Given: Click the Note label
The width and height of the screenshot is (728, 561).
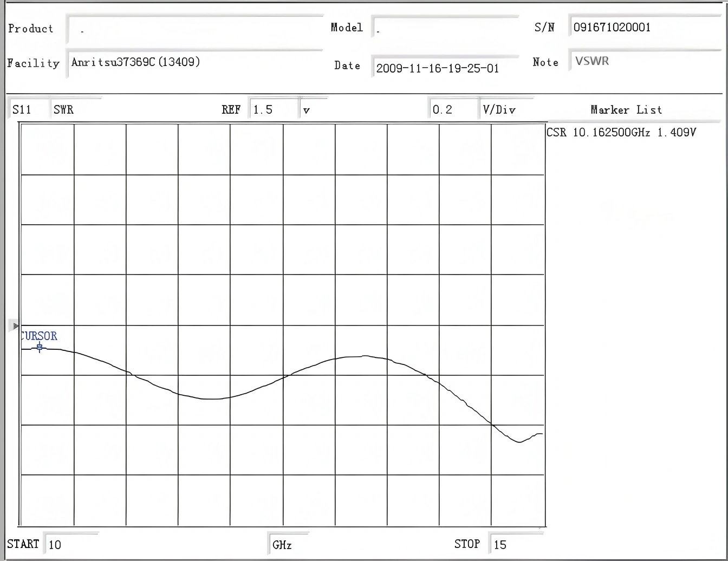Looking at the screenshot, I should [545, 62].
